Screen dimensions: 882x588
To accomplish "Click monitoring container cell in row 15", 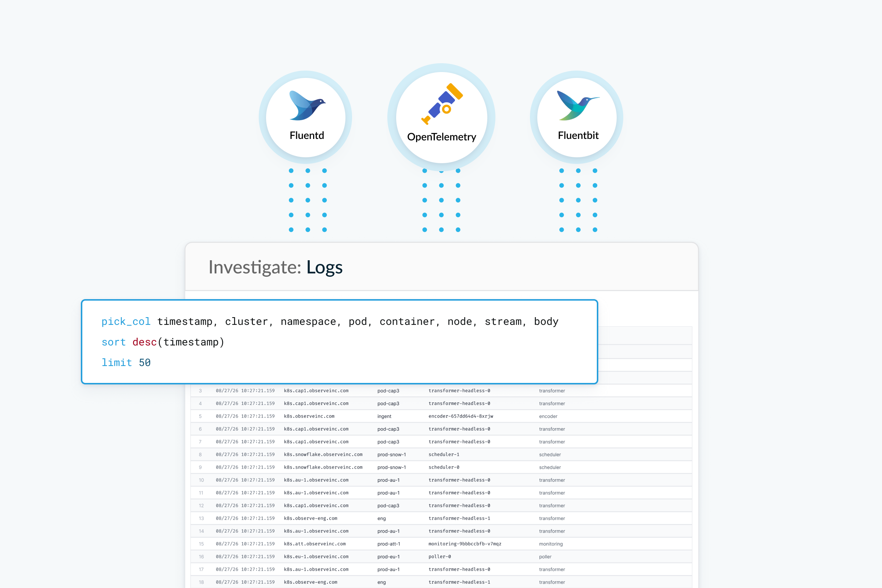I will coord(551,544).
